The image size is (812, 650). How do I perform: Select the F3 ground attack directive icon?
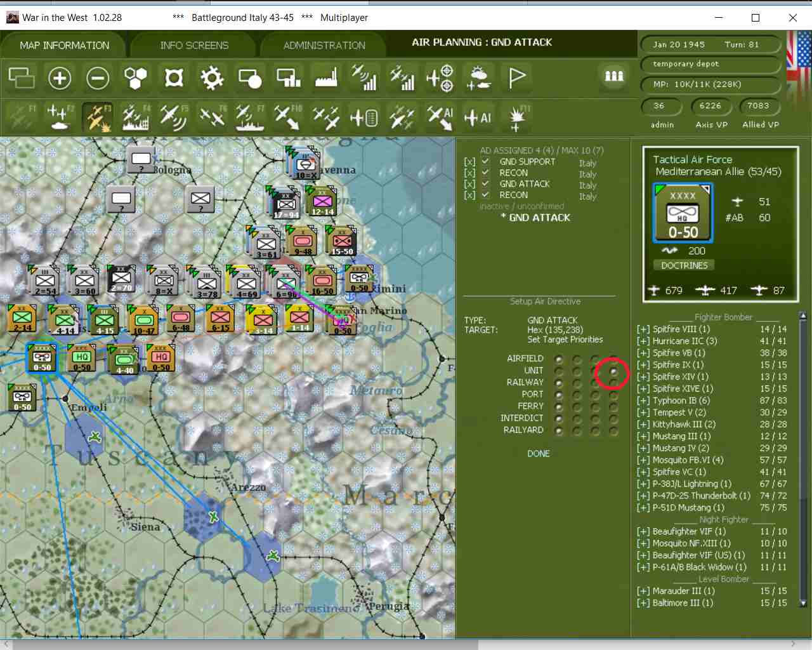(98, 117)
